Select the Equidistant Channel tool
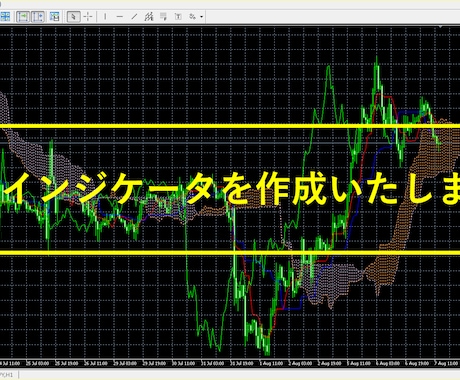The width and height of the screenshot is (460, 380). pyautogui.click(x=149, y=16)
